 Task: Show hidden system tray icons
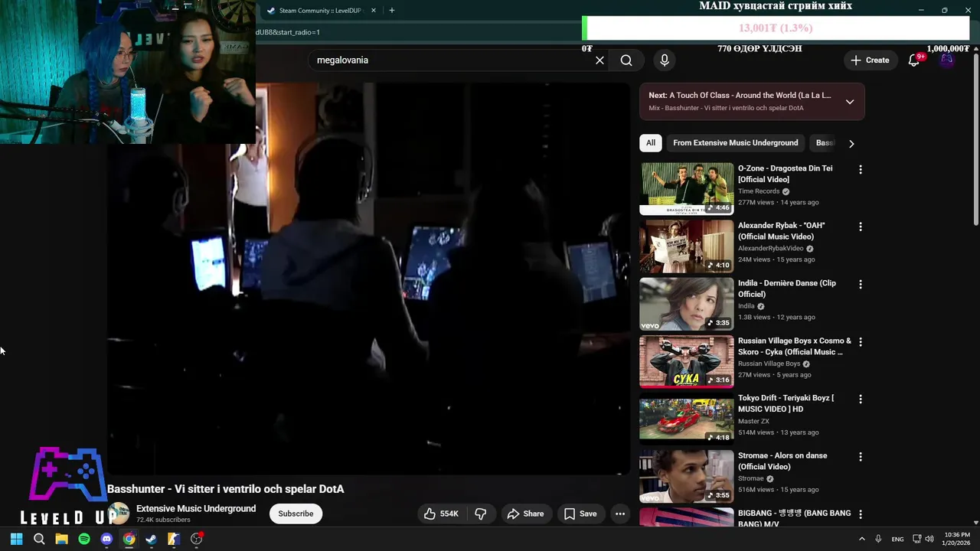[861, 539]
